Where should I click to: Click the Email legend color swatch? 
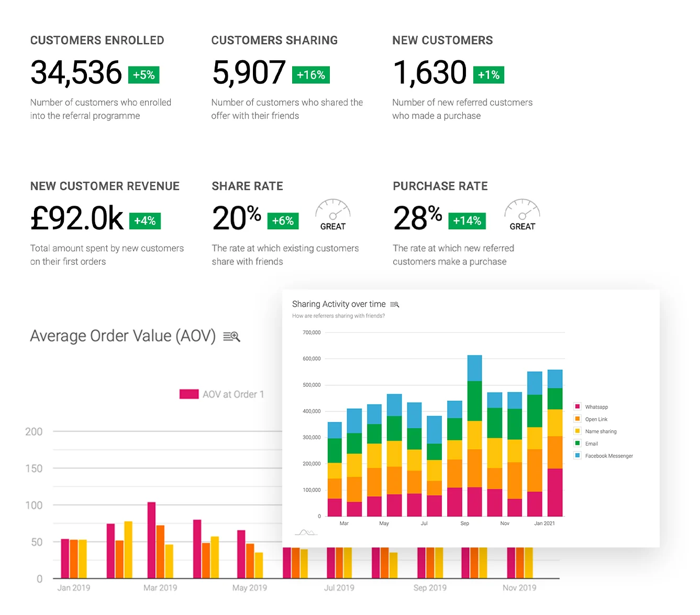pos(577,443)
